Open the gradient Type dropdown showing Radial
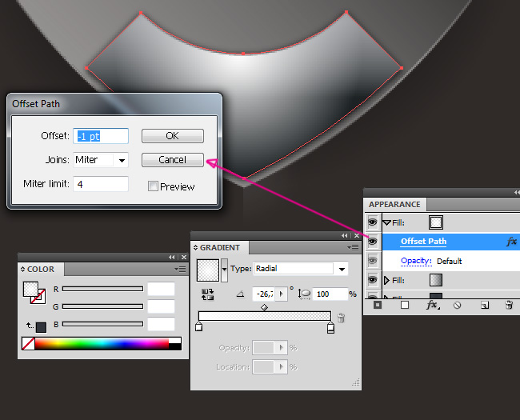The height and width of the screenshot is (420, 520). 300,269
